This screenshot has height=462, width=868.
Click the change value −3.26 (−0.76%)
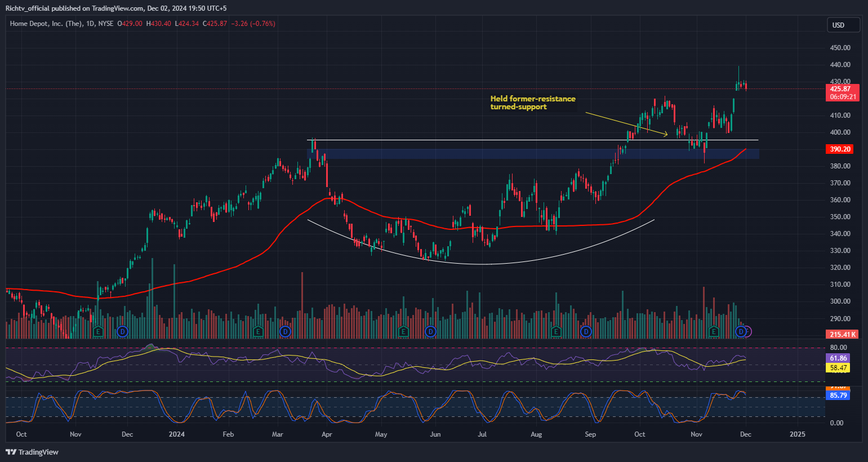tap(253, 24)
